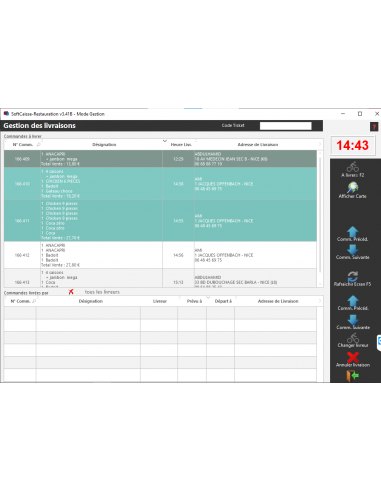Click the 'Gestion des livraisons' title
This screenshot has width=381, height=492.
(x=40, y=126)
